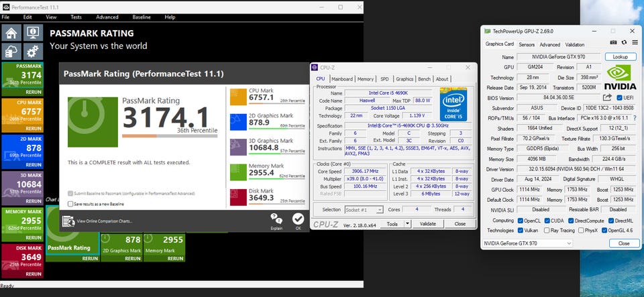Click the PerformanceTest title bar app icon
Viewport: 644px width, 297px height.
point(6,7)
